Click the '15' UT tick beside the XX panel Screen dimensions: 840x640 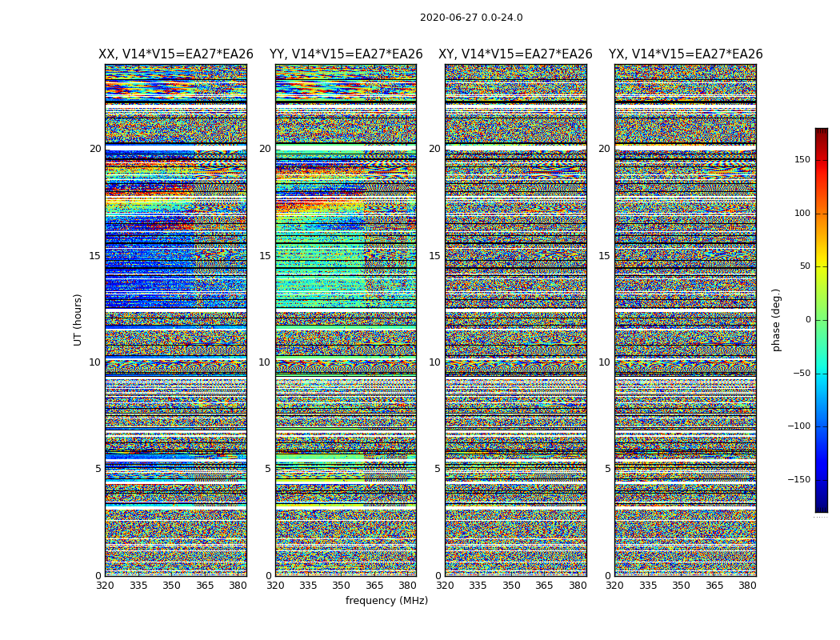(x=95, y=256)
